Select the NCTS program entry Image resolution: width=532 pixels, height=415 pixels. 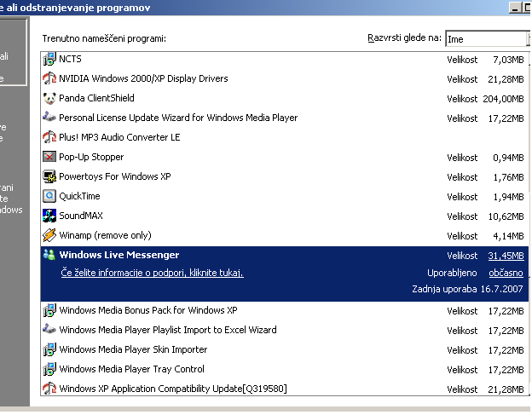[284, 60]
